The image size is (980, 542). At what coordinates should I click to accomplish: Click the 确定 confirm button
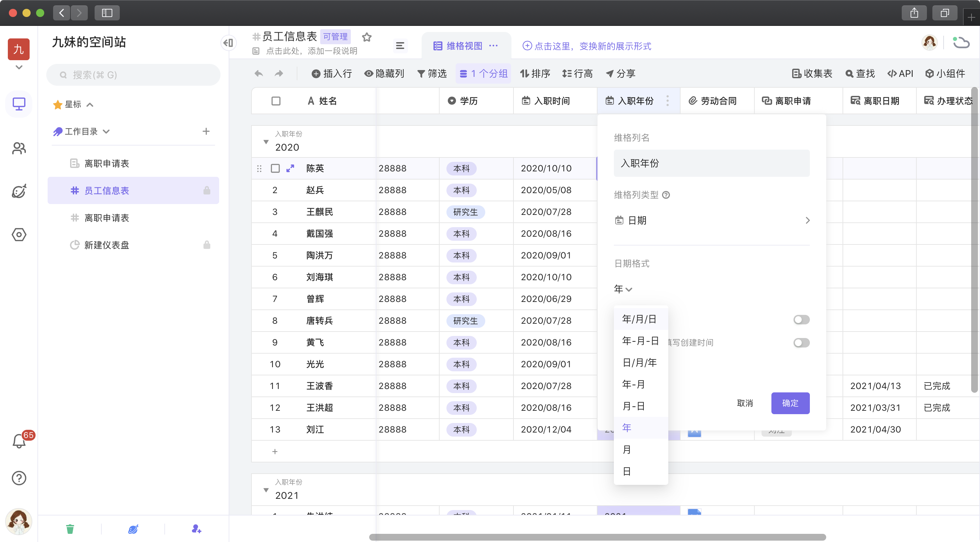790,403
